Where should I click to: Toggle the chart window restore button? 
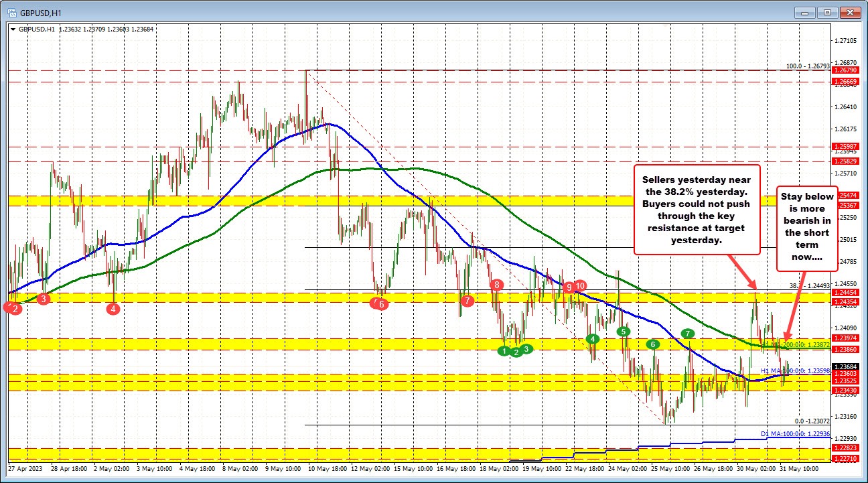pos(828,12)
